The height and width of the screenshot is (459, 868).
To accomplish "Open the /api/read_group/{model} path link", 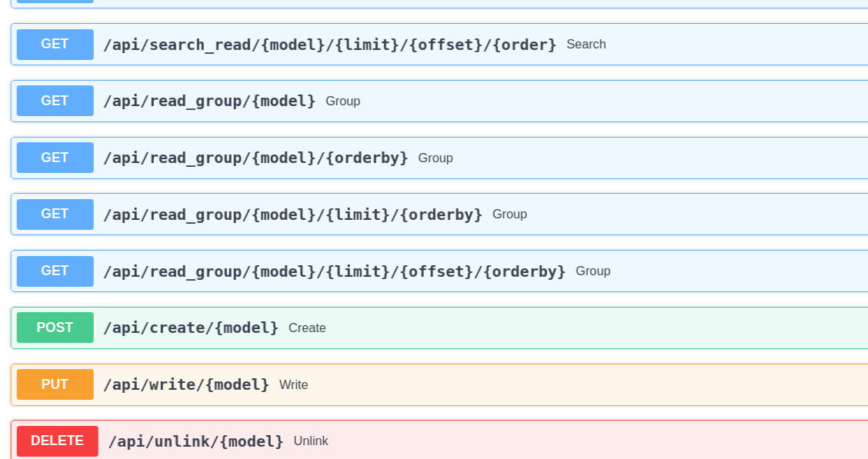I will click(209, 101).
